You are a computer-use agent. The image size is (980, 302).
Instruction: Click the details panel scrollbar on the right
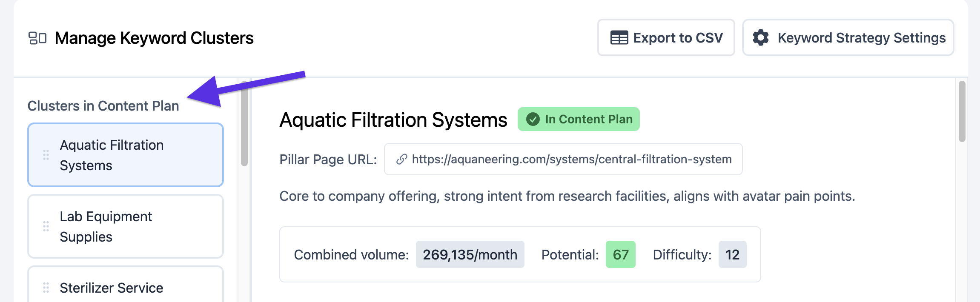coord(962,111)
